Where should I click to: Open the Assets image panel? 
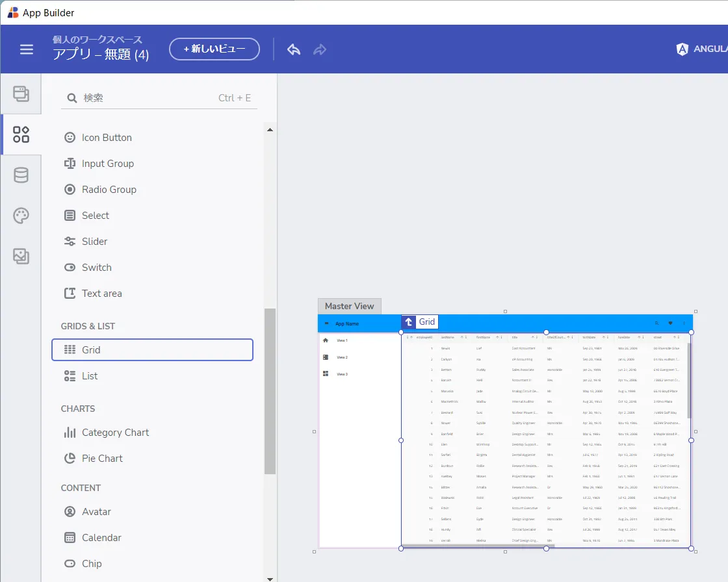(x=21, y=256)
